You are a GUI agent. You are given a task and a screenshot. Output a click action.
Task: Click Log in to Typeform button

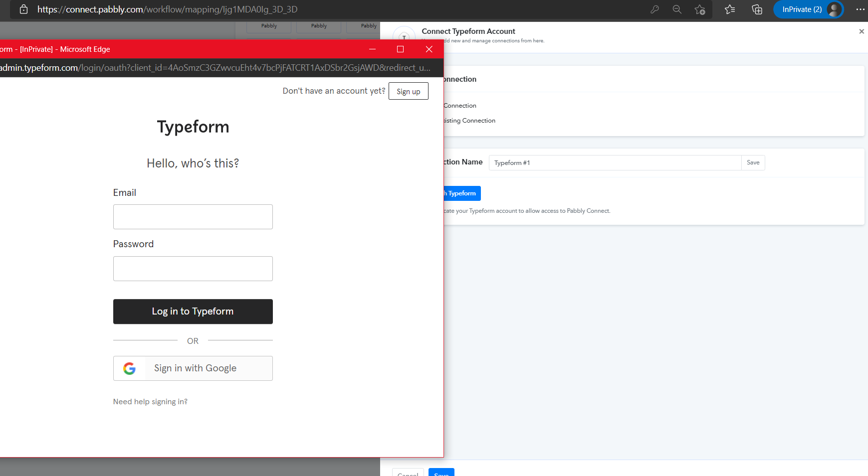[x=193, y=312]
